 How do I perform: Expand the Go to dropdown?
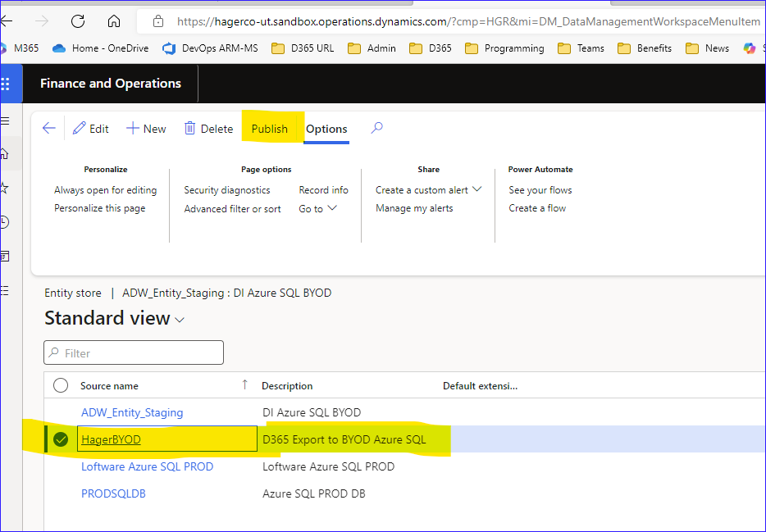click(317, 208)
